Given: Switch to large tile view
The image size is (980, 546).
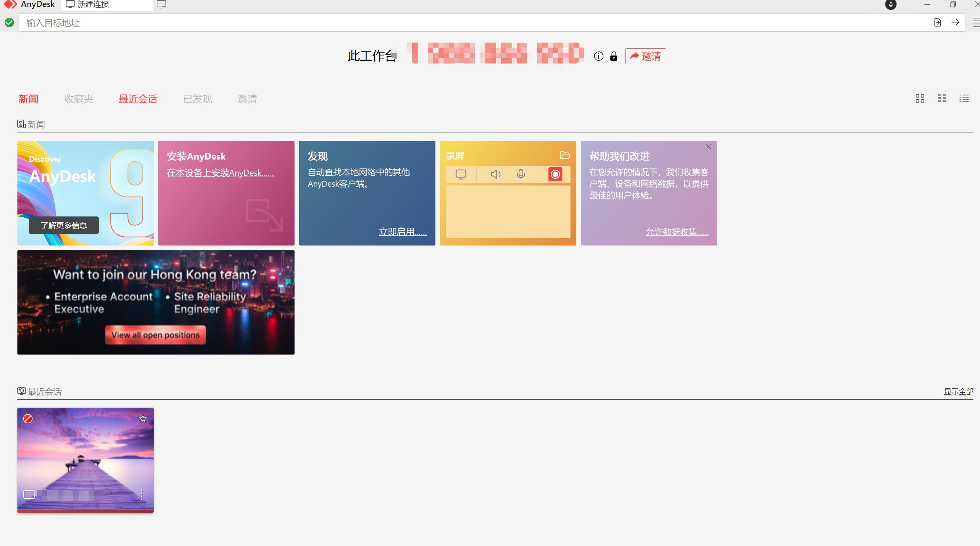Looking at the screenshot, I should click(920, 98).
